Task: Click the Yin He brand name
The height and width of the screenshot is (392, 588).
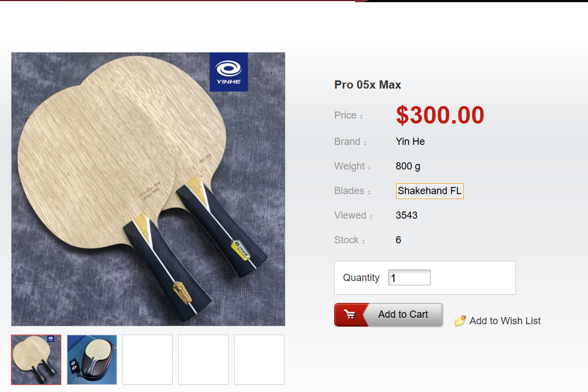Action: [x=410, y=142]
